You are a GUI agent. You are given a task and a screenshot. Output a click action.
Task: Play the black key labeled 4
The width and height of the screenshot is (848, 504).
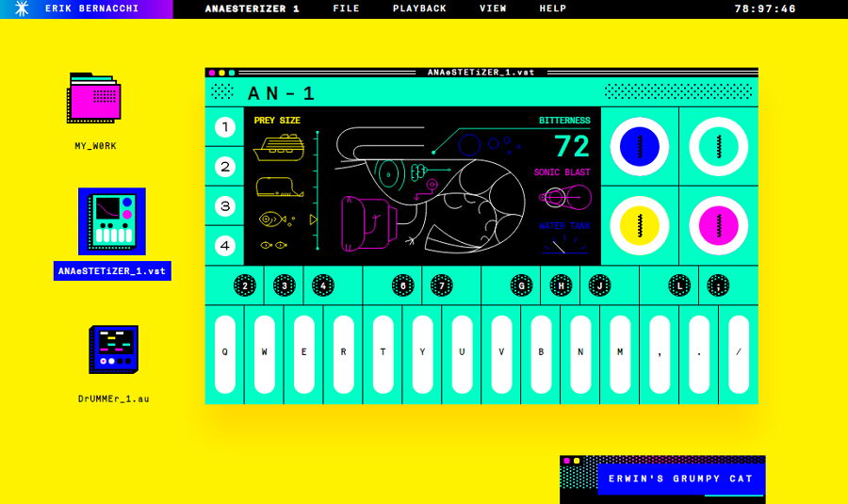323,285
